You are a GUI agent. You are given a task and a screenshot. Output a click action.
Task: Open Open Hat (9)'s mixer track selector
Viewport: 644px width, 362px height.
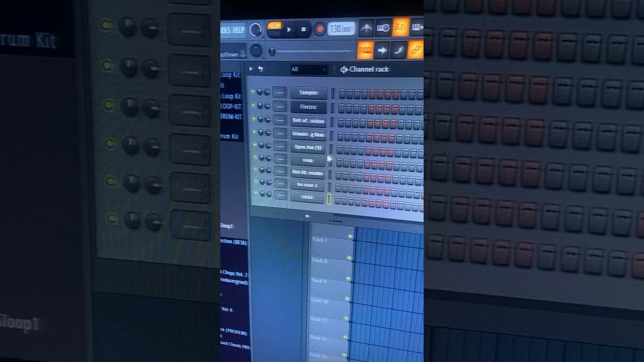(280, 146)
